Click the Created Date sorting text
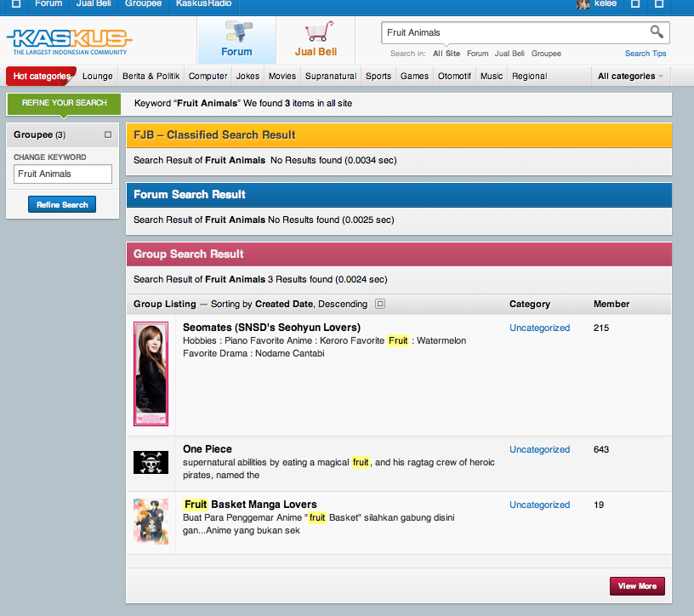The height and width of the screenshot is (616, 694). [284, 304]
